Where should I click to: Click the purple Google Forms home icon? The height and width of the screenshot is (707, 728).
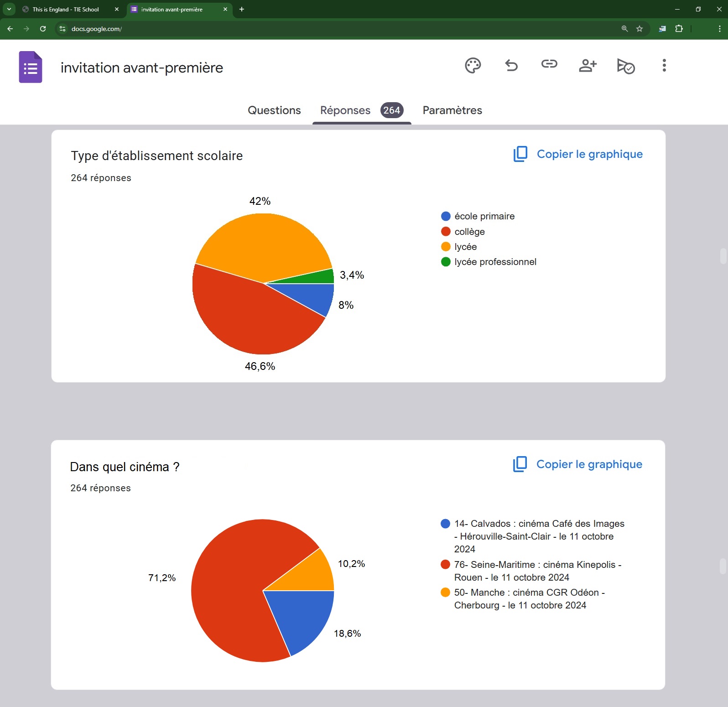coord(31,68)
